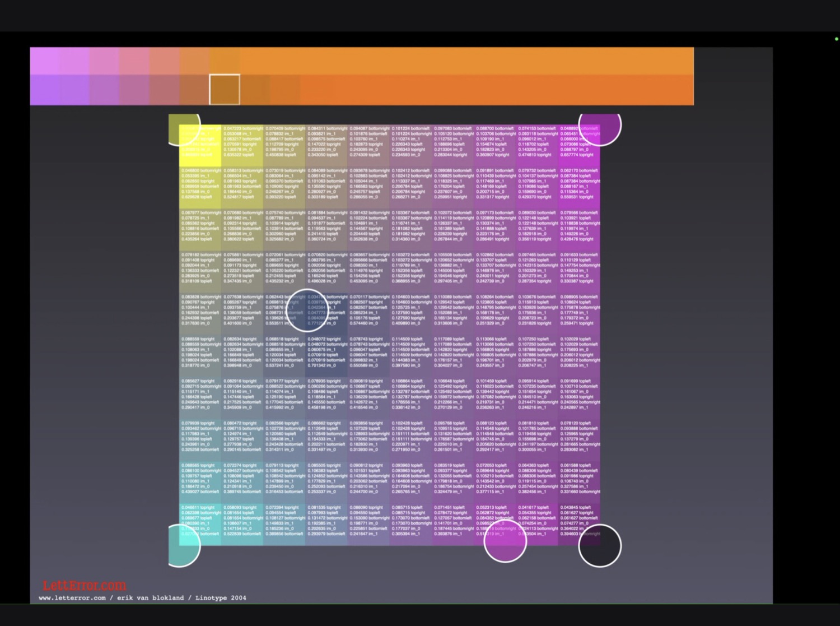Screen dimensions: 840x626
Task: Click the value '0.474810 topright'
Action: coord(535,155)
